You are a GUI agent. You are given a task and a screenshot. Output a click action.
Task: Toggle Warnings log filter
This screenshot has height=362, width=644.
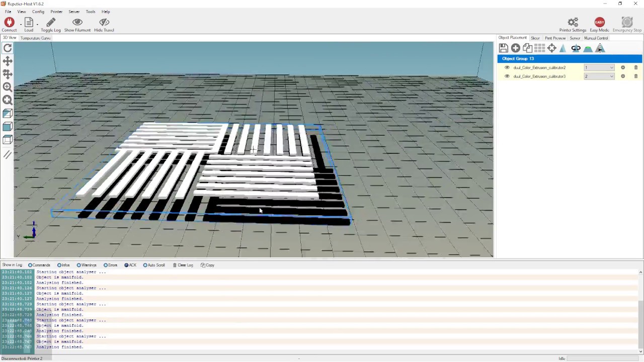point(87,265)
